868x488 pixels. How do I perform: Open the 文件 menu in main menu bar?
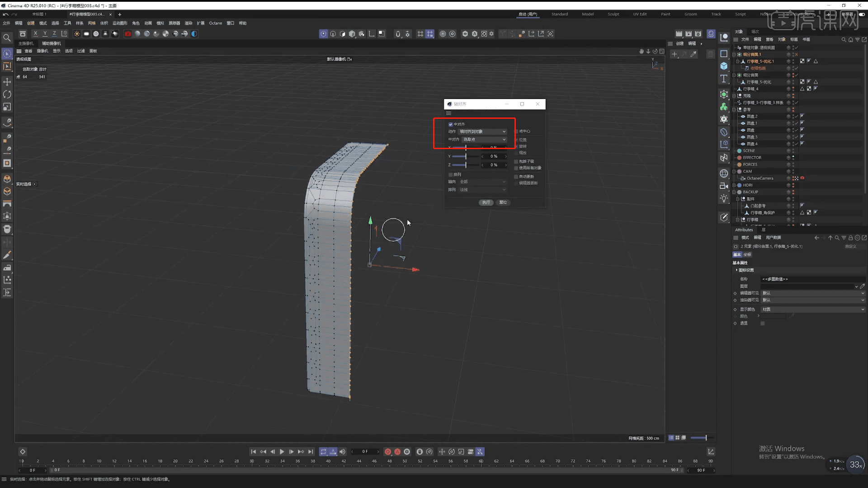[6, 23]
